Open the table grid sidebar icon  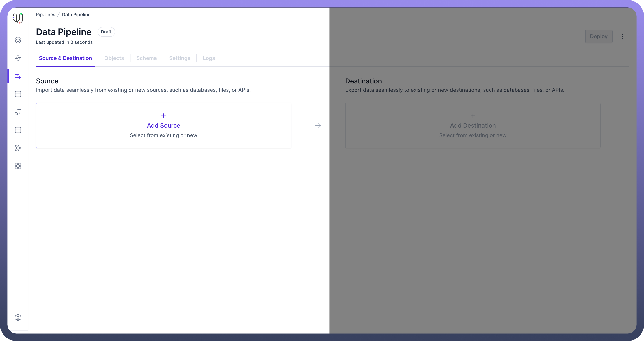pyautogui.click(x=18, y=130)
